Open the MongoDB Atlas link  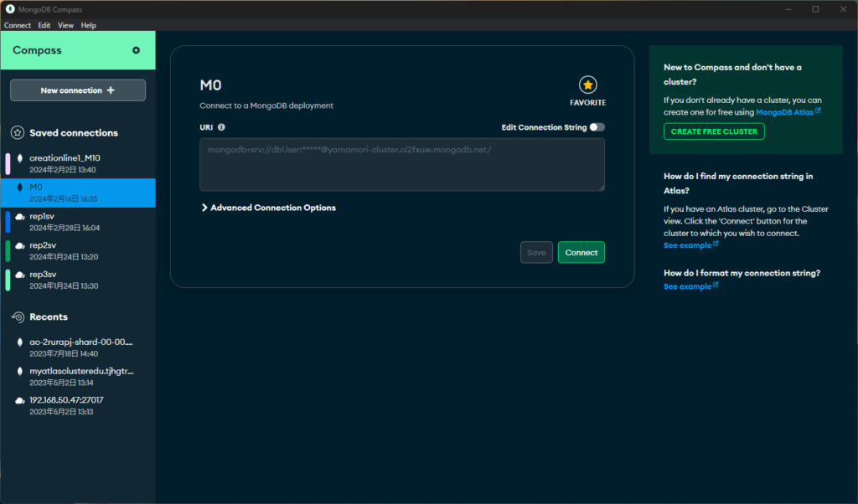(x=784, y=112)
